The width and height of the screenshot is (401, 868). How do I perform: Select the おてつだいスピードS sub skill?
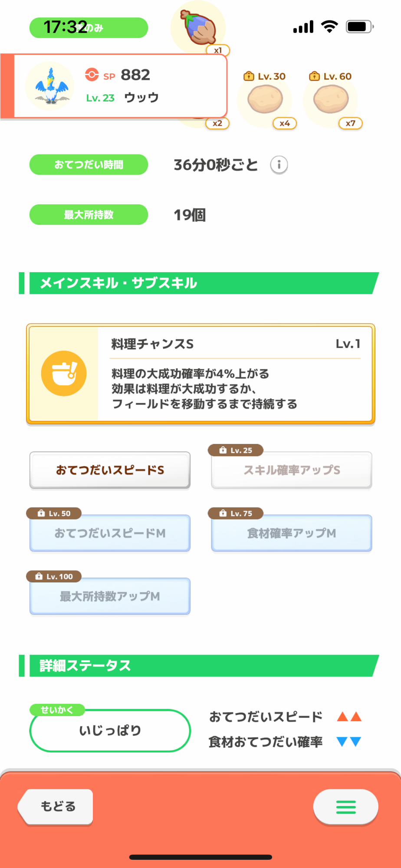click(110, 470)
